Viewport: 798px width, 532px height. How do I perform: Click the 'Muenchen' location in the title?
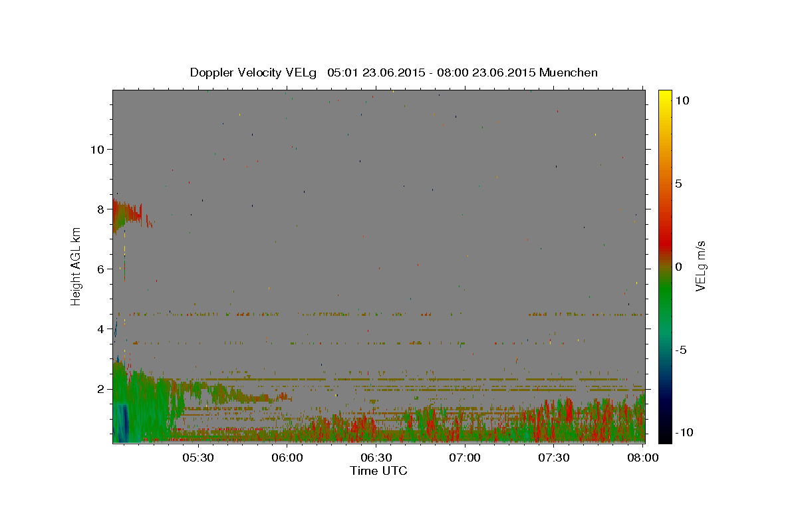click(569, 72)
